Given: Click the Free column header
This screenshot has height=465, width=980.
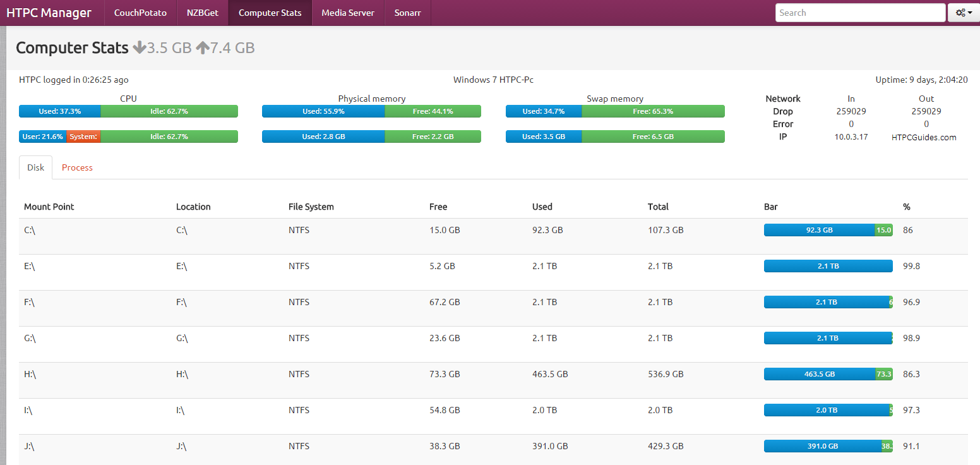Looking at the screenshot, I should 438,207.
